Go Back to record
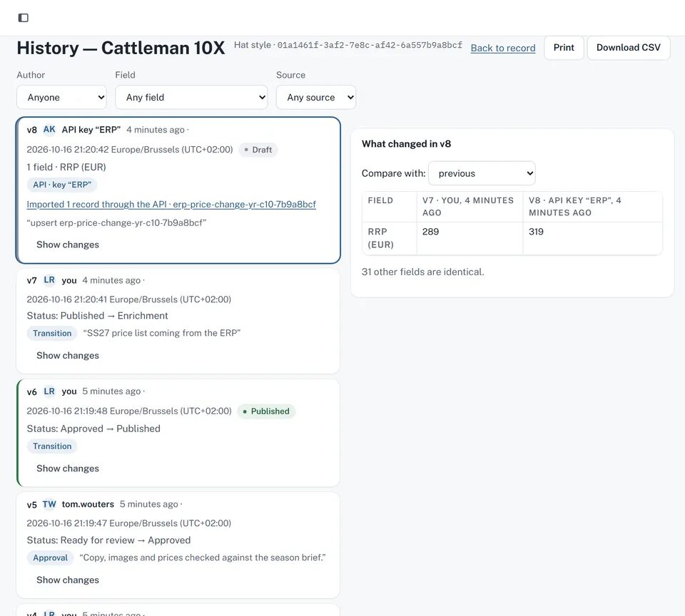The height and width of the screenshot is (616, 685). tap(503, 48)
